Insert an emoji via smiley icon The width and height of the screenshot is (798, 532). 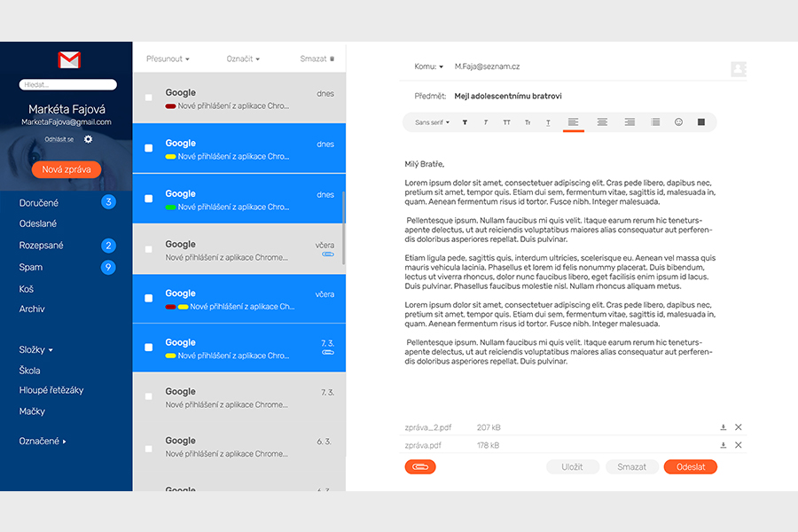pos(678,122)
